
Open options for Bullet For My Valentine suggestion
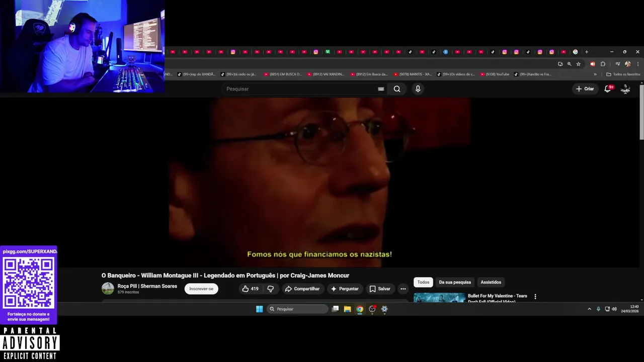coord(535,297)
